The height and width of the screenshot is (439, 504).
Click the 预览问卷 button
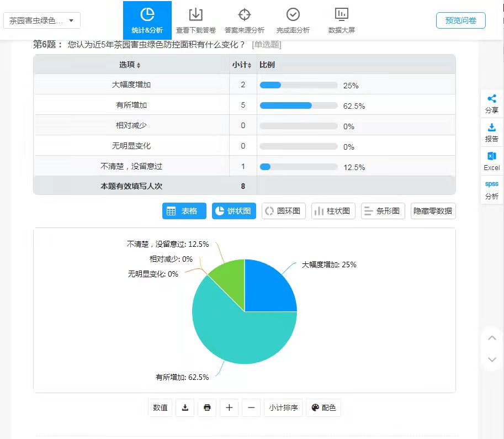(460, 20)
